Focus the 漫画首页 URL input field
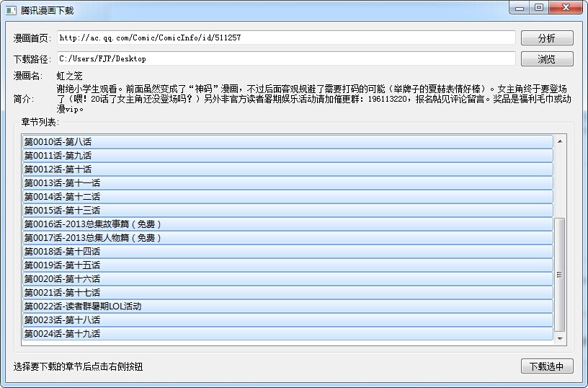 [286, 38]
